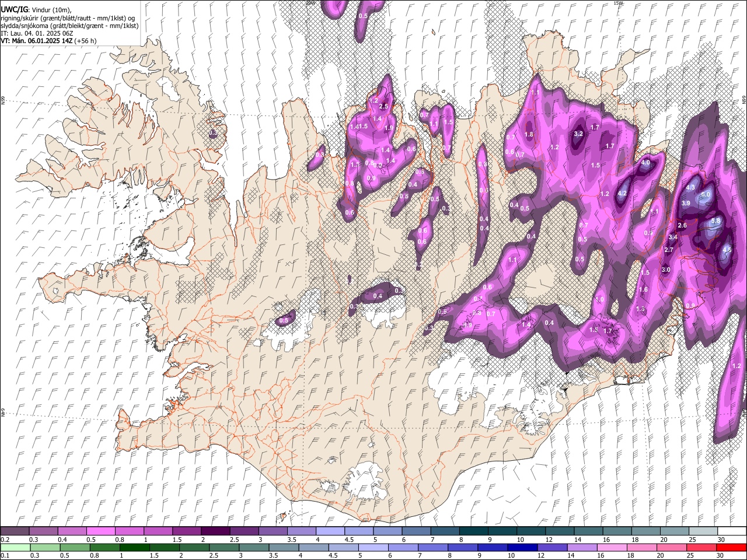Screen dimensions: 747x560
Task: Select the pale green 0.1–0.3 rain legend swatch
Action: (15, 547)
